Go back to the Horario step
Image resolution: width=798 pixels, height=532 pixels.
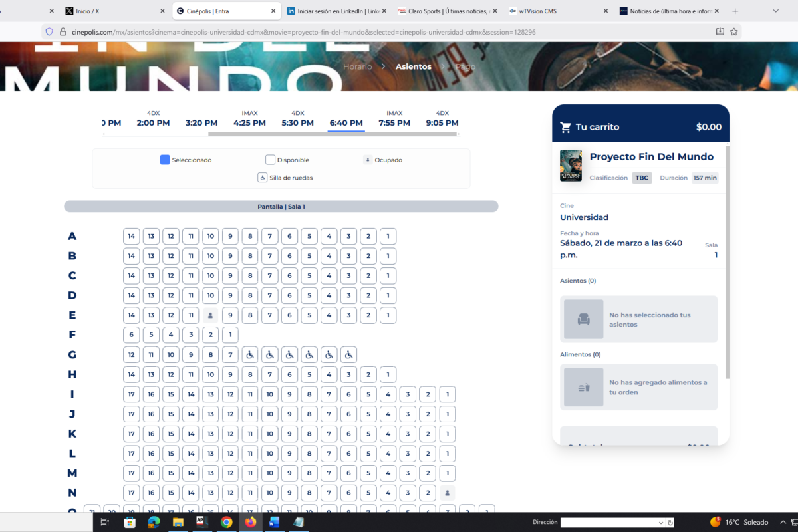point(358,66)
